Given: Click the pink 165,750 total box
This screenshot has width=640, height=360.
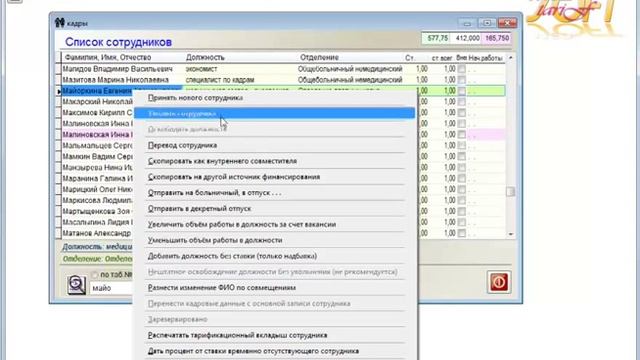Looking at the screenshot, I should coord(496,38).
